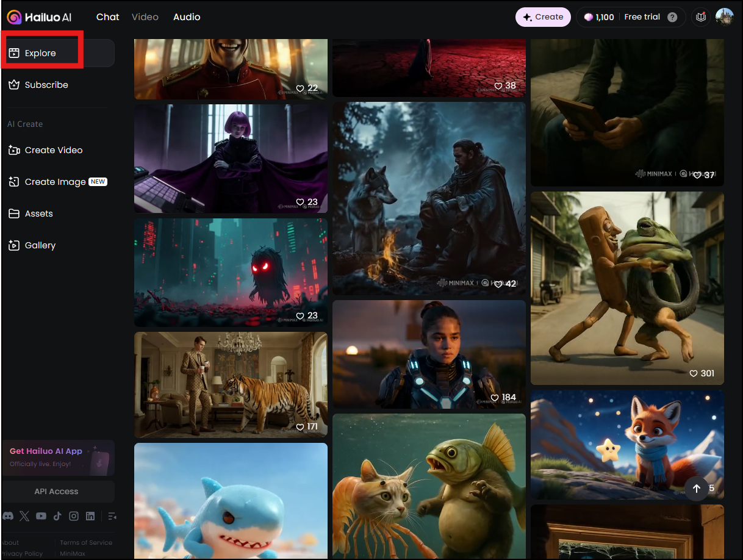Open the X (Twitter) social icon
The width and height of the screenshot is (743, 560).
[24, 516]
